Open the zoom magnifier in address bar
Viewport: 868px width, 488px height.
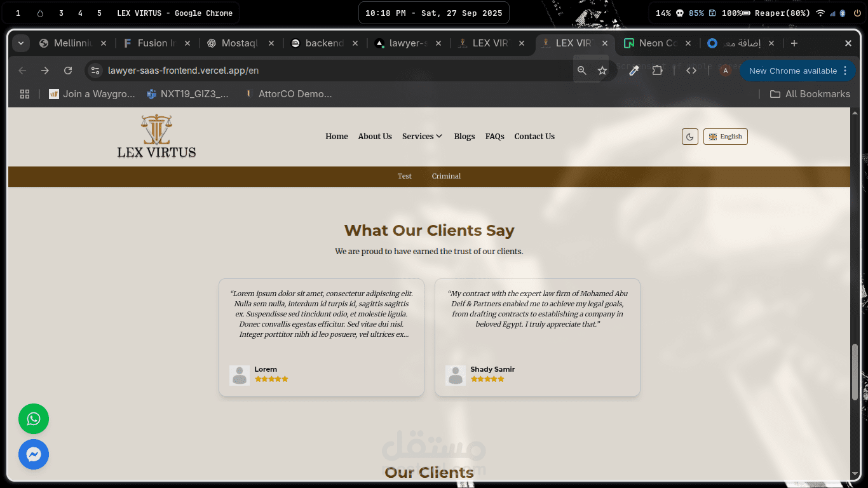tap(582, 71)
